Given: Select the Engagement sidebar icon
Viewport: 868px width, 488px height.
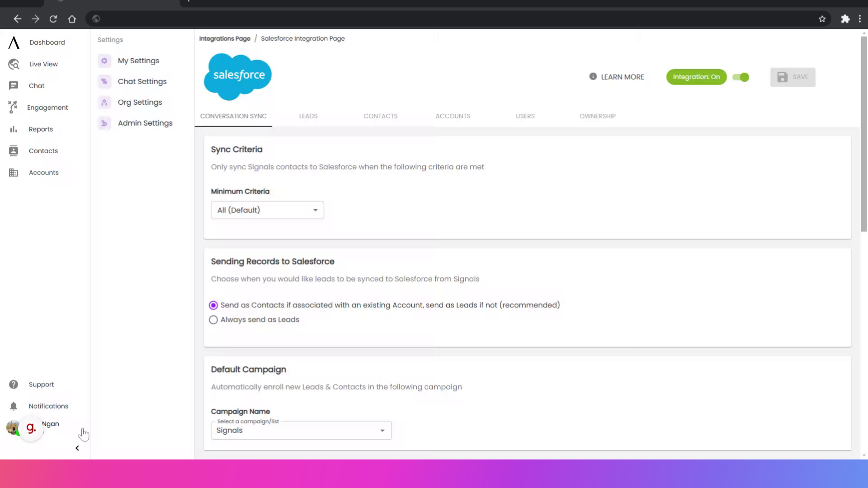Looking at the screenshot, I should click(14, 107).
